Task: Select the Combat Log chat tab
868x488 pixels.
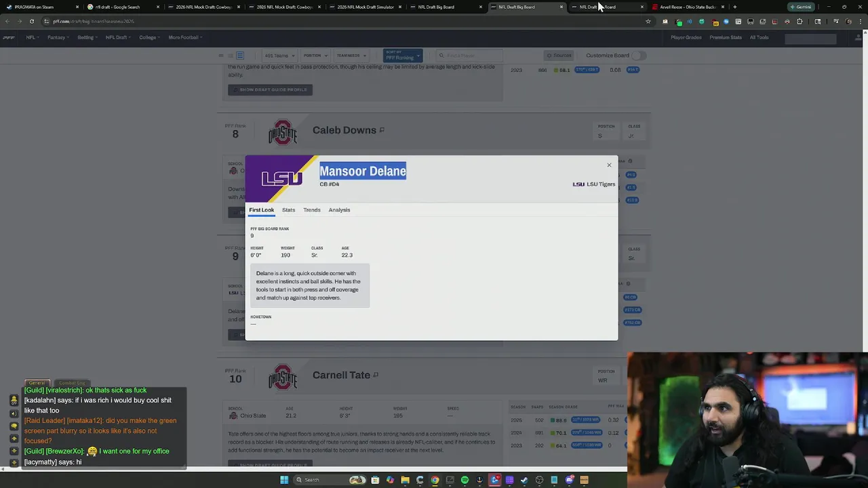Action: pos(72,383)
